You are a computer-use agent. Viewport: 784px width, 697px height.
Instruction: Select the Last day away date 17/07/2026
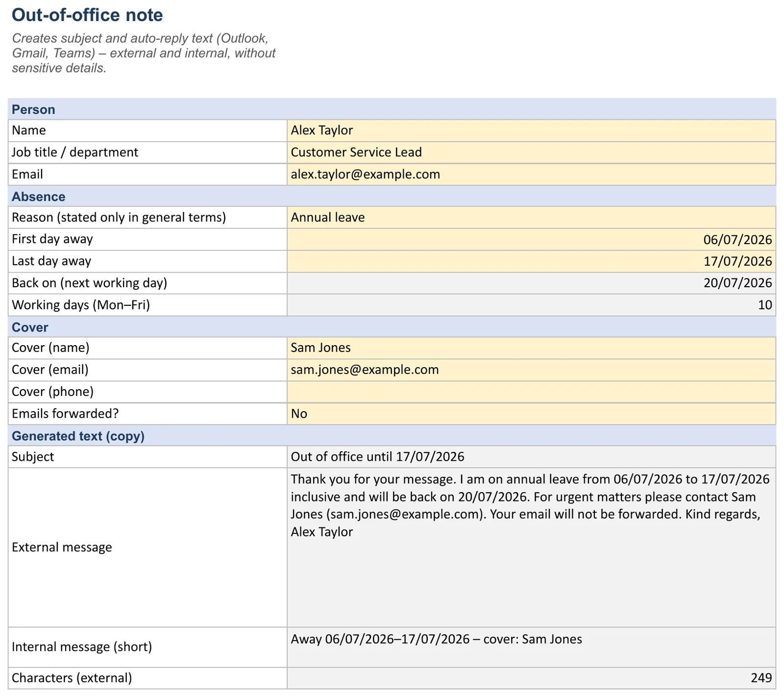click(531, 261)
